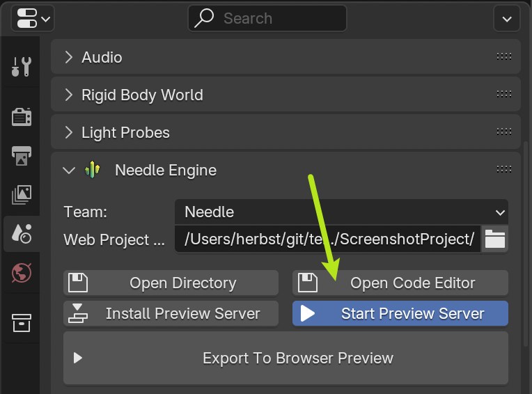Click the Needle Engine logo icon
The height and width of the screenshot is (394, 532).
[93, 170]
